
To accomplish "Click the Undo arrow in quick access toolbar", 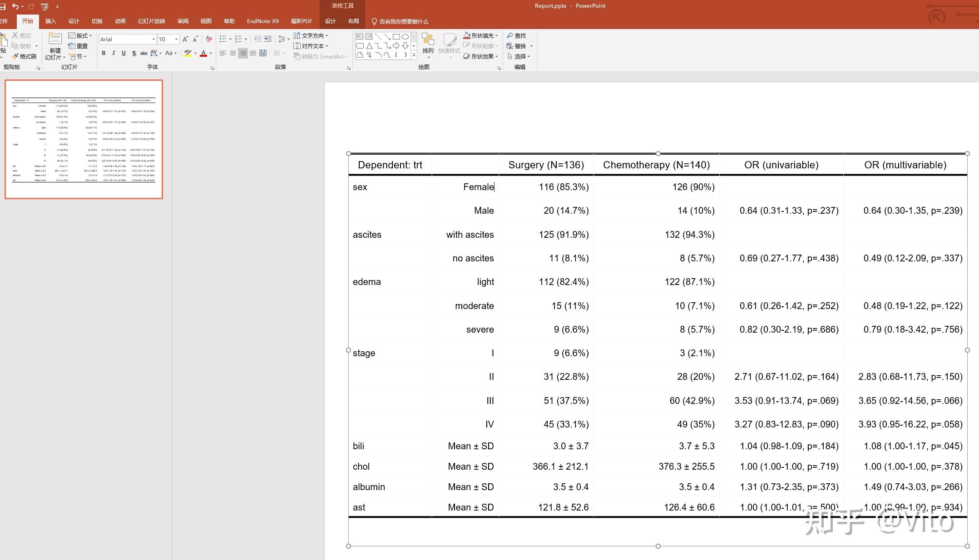I will pos(15,6).
